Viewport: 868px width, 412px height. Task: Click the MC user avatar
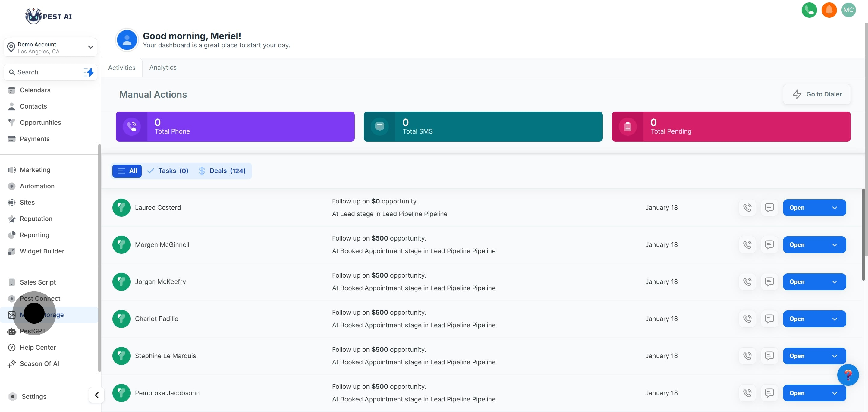pyautogui.click(x=848, y=10)
